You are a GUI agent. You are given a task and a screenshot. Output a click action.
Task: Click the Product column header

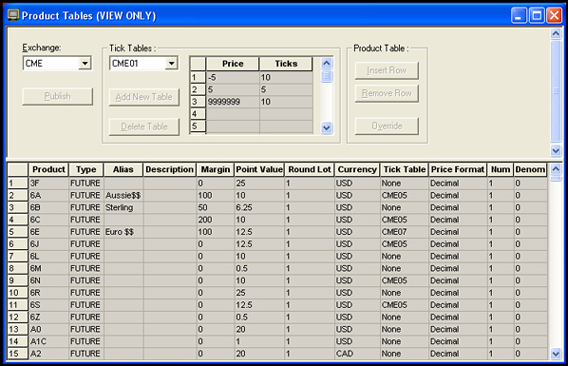pyautogui.click(x=49, y=170)
